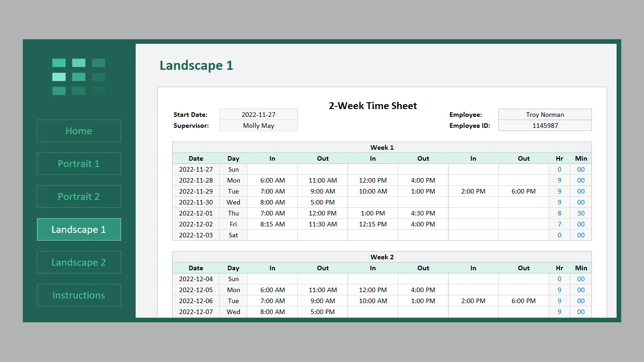Image resolution: width=644 pixels, height=362 pixels.
Task: Click the Week 2 header bar
Action: coord(382,257)
